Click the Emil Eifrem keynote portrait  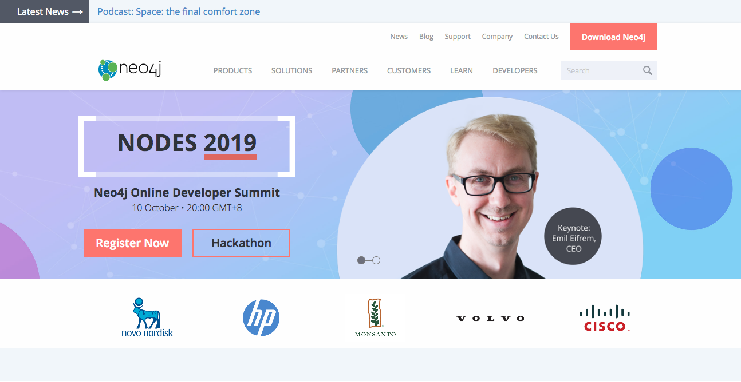[x=491, y=196]
